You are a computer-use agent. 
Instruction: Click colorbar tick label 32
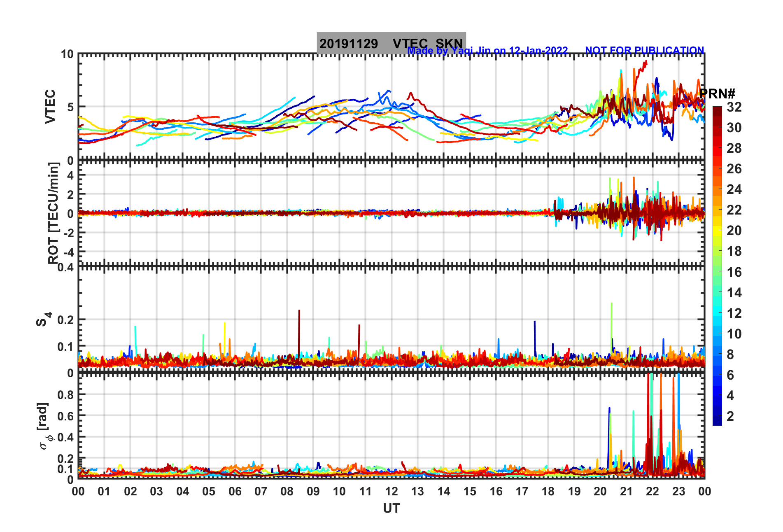pyautogui.click(x=734, y=107)
